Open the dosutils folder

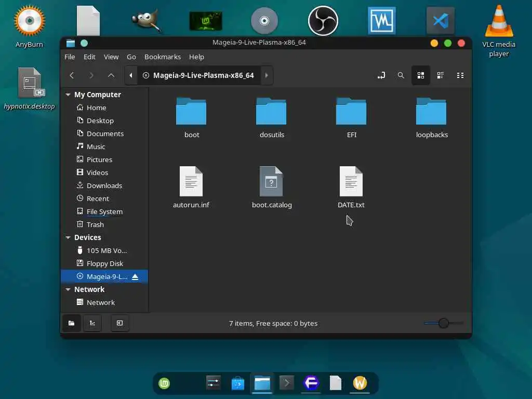271,117
